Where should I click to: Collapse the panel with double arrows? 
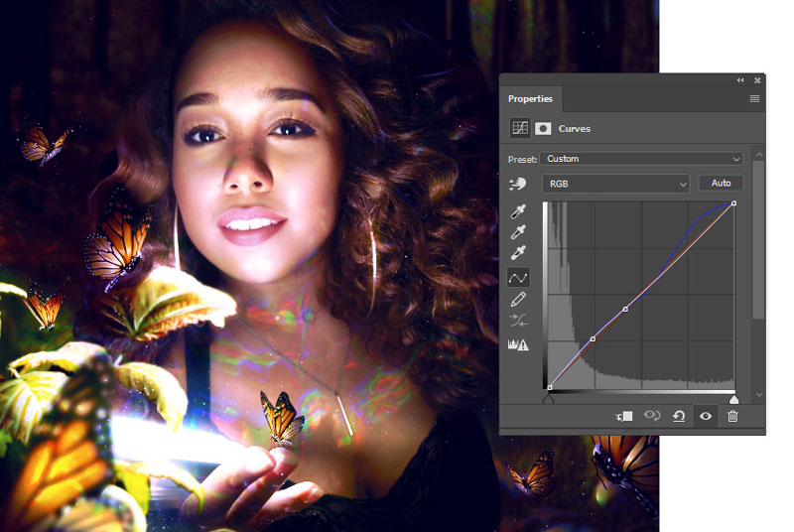coord(740,80)
